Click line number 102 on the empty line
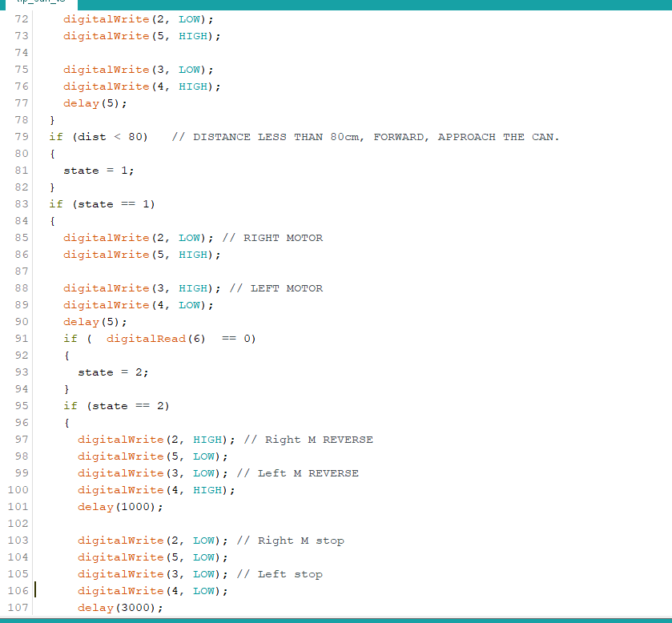 (18, 524)
